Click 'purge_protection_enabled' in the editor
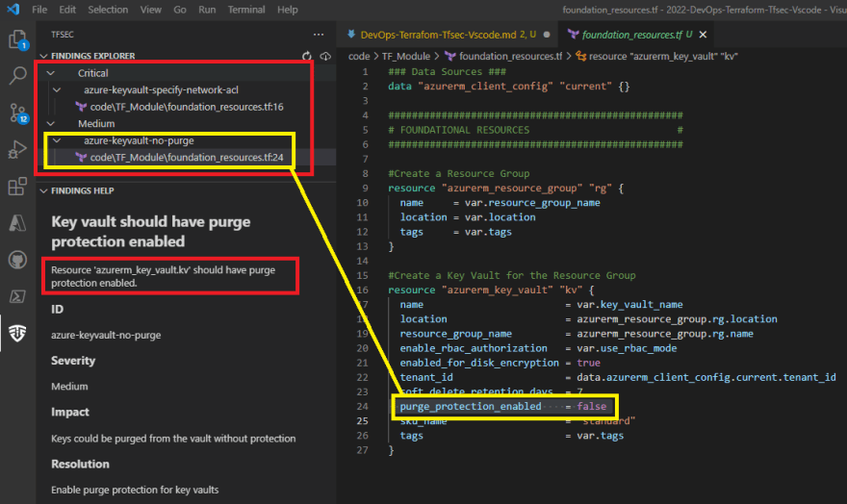 (471, 406)
